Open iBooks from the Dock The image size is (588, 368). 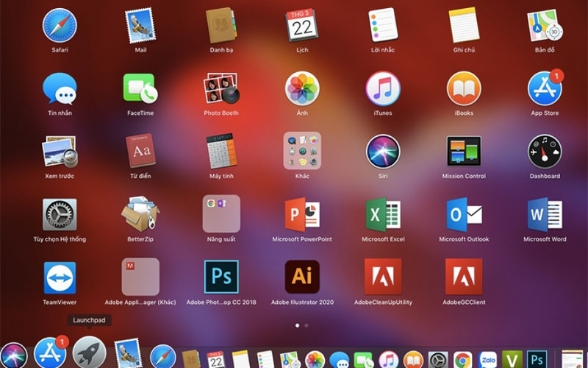pos(413,359)
